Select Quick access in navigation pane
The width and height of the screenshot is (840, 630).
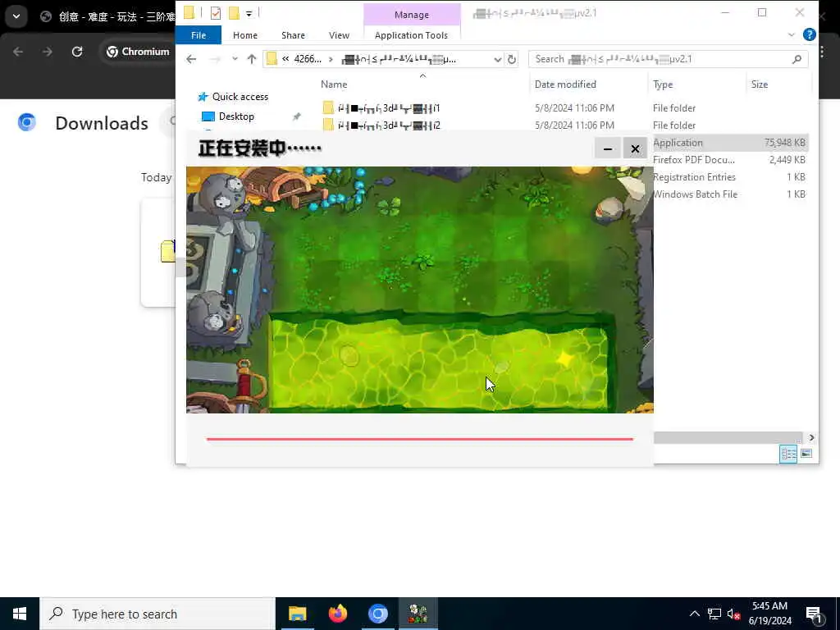[240, 97]
